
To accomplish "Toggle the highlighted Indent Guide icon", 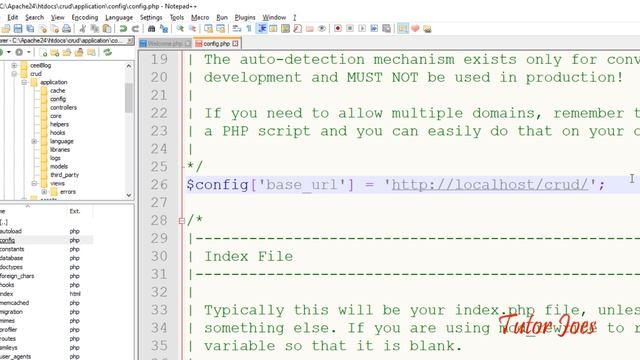I will 262,29.
